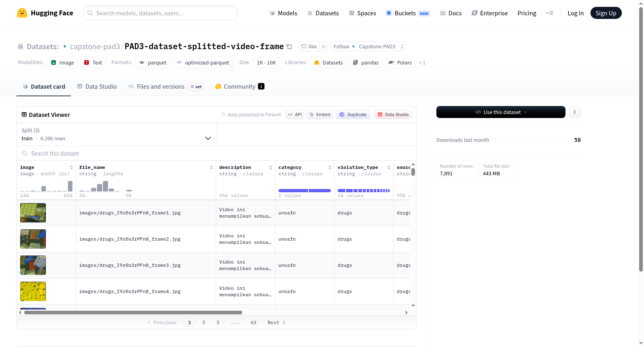Open the capstone-pad3 owner link
This screenshot has width=644, height=347.
coord(95,46)
